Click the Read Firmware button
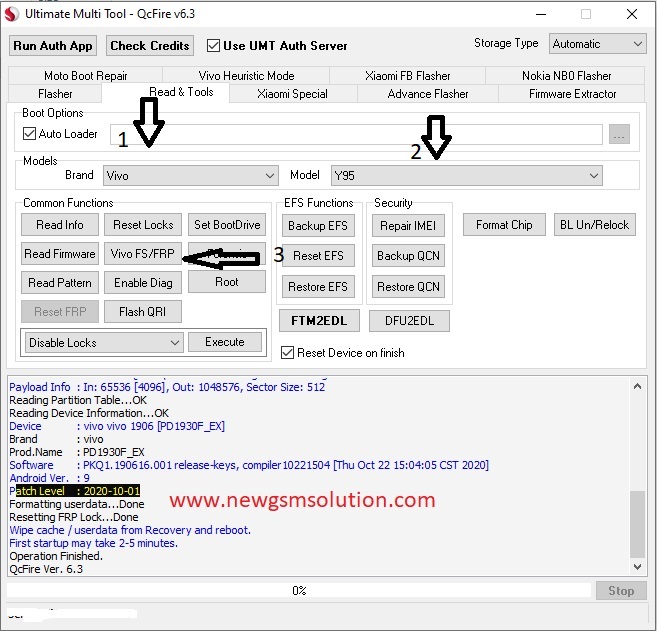The width and height of the screenshot is (657, 631). pos(60,253)
